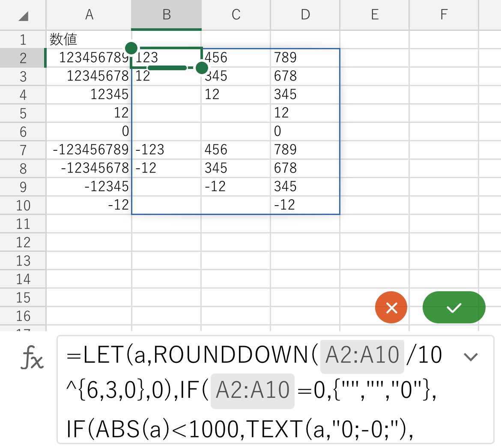Tap second A2:A10 reference in formula
This screenshot has height=448, width=501.
(252, 391)
